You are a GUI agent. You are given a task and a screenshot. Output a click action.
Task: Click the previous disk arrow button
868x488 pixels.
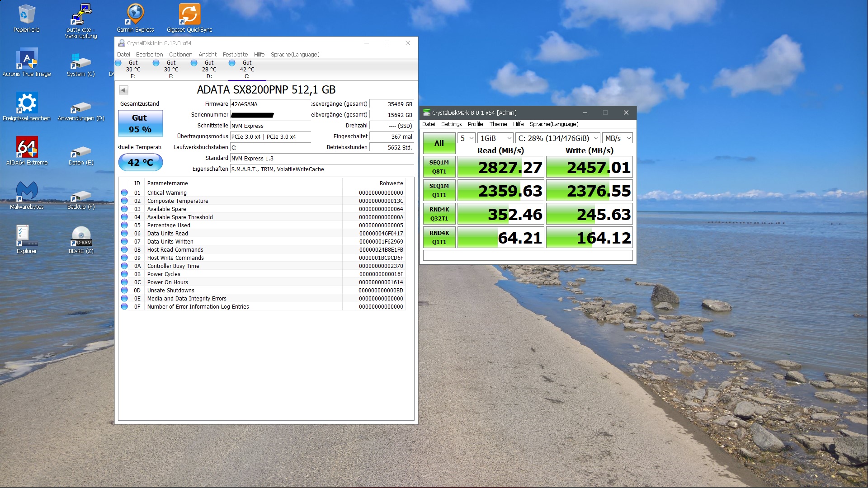coord(123,90)
